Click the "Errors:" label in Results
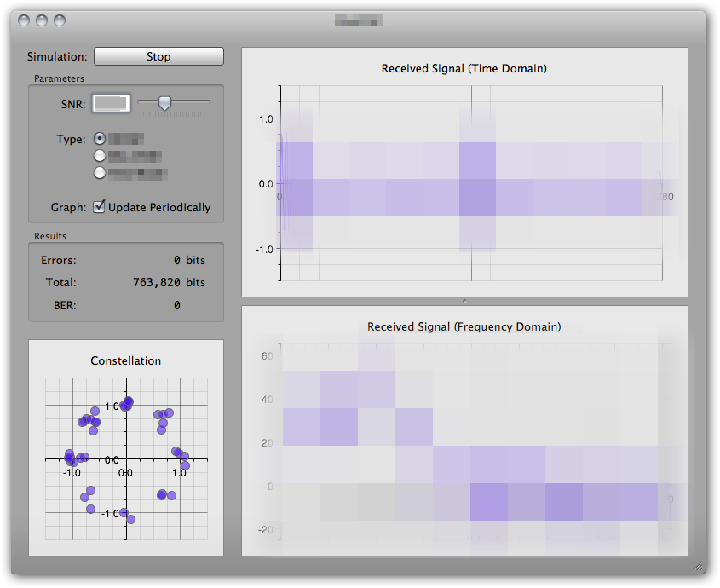Image resolution: width=720 pixels, height=588 pixels. click(59, 260)
